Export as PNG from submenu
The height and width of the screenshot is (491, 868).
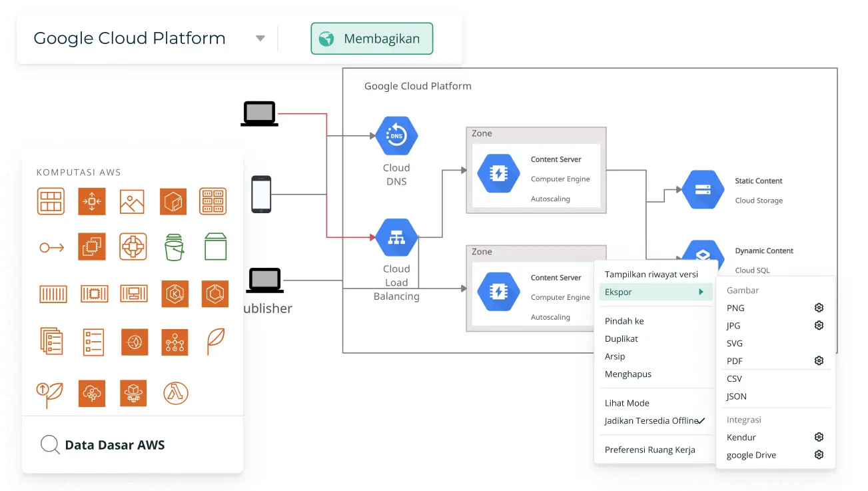(736, 308)
